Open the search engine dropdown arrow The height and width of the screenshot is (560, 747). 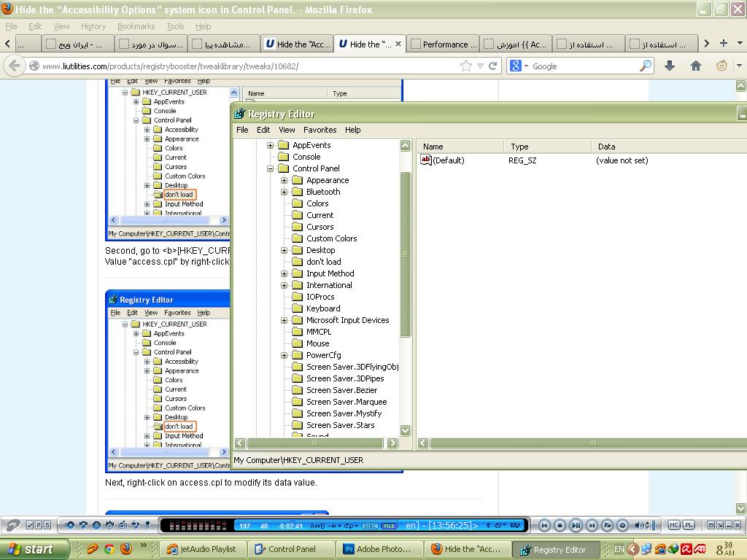[527, 66]
